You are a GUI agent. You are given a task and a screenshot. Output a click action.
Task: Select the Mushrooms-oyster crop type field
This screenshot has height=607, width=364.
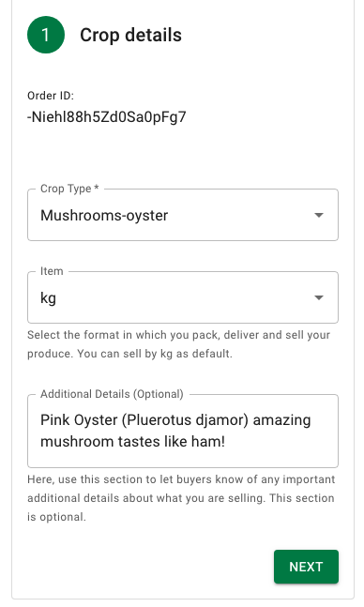point(183,215)
